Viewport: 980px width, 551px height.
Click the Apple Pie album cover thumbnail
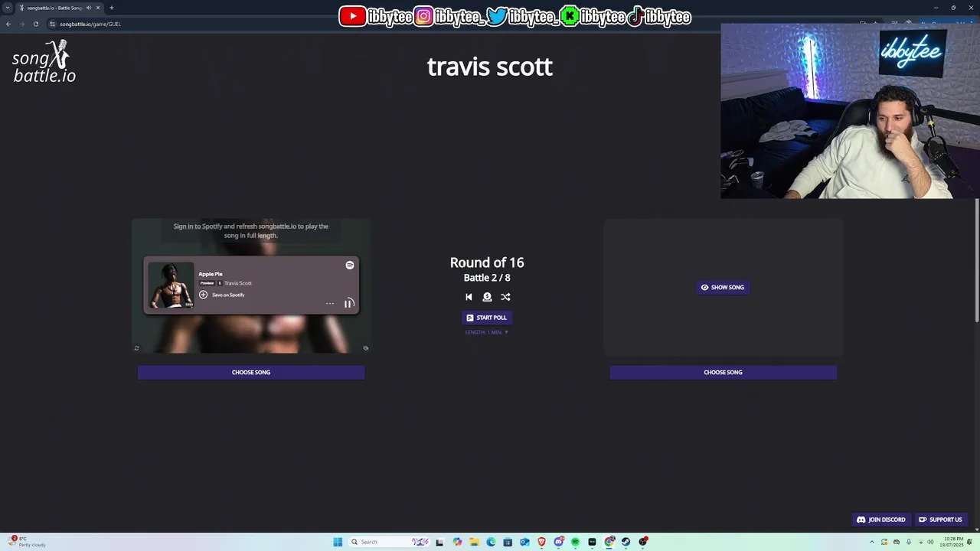[171, 285]
